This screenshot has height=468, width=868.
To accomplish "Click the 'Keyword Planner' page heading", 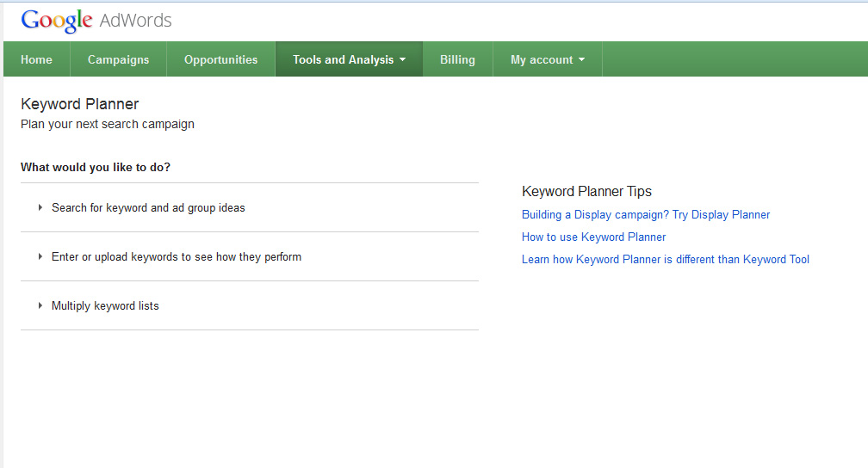I will [79, 104].
